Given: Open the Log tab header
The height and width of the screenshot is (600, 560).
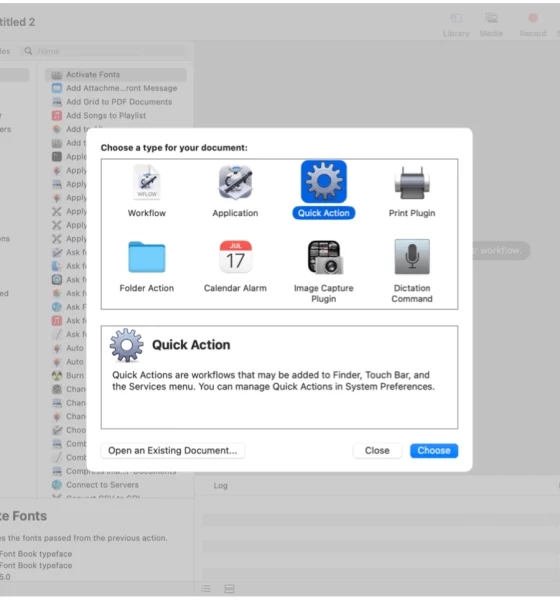Looking at the screenshot, I should pos(220,486).
